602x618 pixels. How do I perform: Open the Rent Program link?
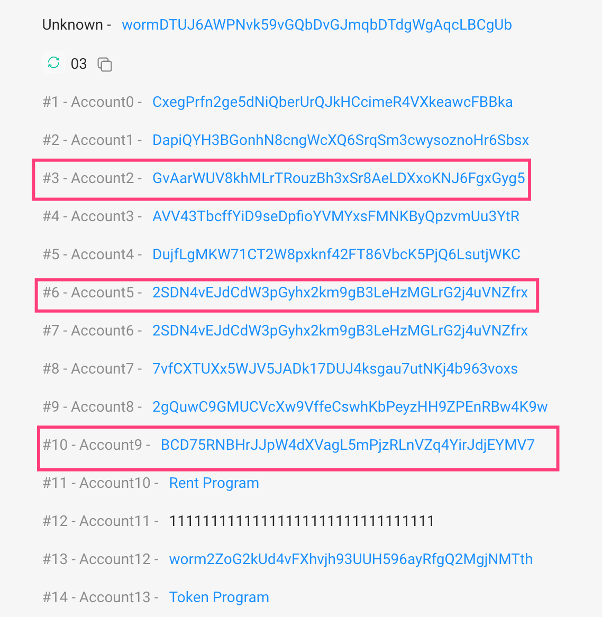(214, 483)
